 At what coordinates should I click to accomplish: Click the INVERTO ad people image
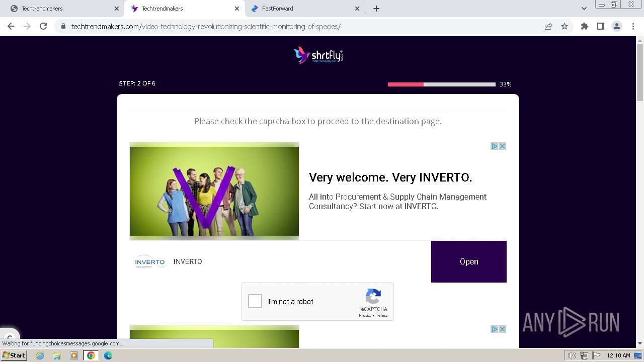pos(214,191)
